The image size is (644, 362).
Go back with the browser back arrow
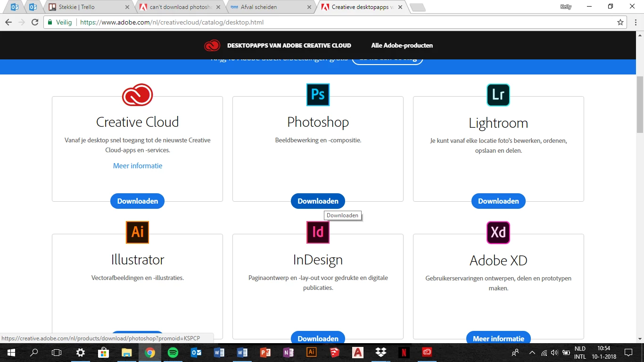8,22
